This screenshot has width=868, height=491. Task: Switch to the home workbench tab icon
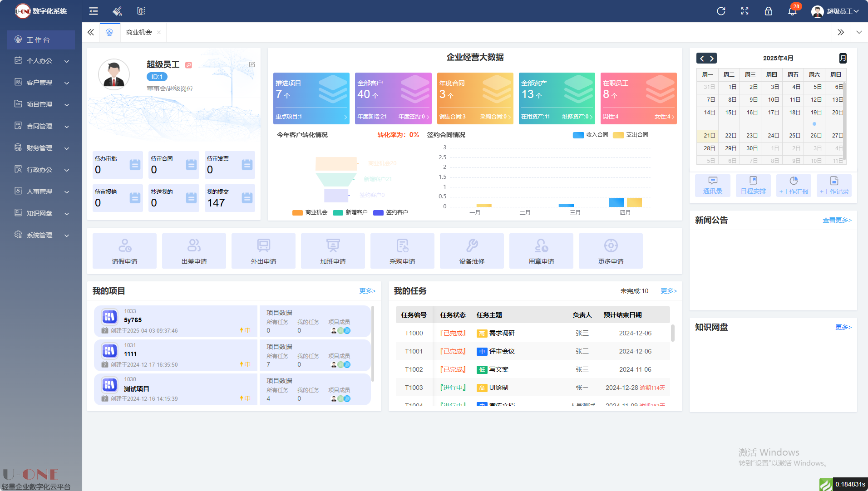[x=109, y=32]
